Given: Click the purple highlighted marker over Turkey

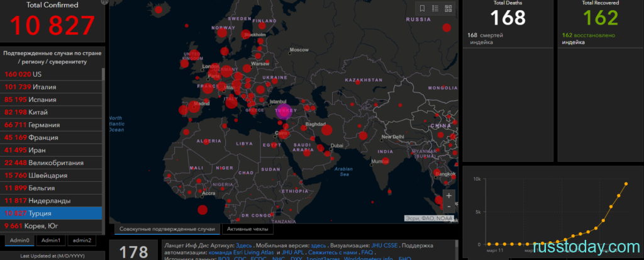Looking at the screenshot, I should tap(284, 112).
